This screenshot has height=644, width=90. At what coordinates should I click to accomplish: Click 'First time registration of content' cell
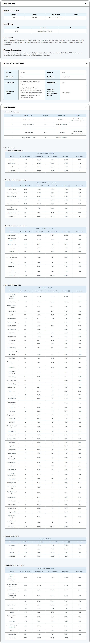click(x=45, y=31)
